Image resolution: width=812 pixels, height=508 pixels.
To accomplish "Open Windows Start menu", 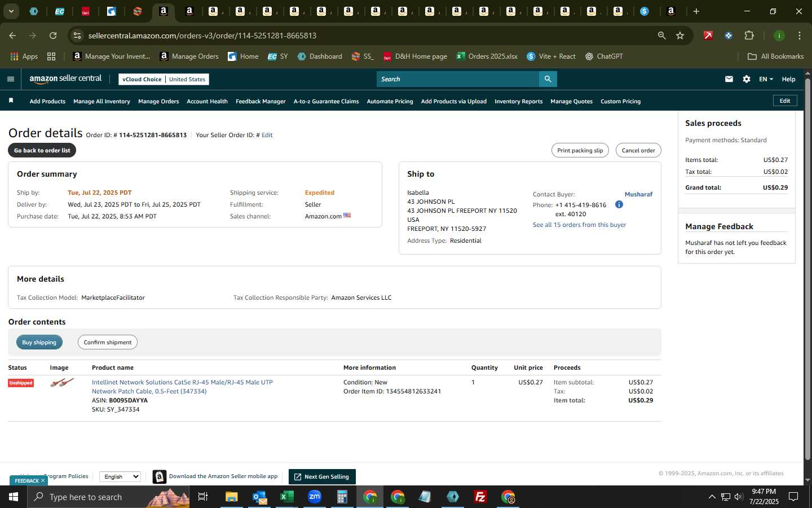I will [x=14, y=497].
